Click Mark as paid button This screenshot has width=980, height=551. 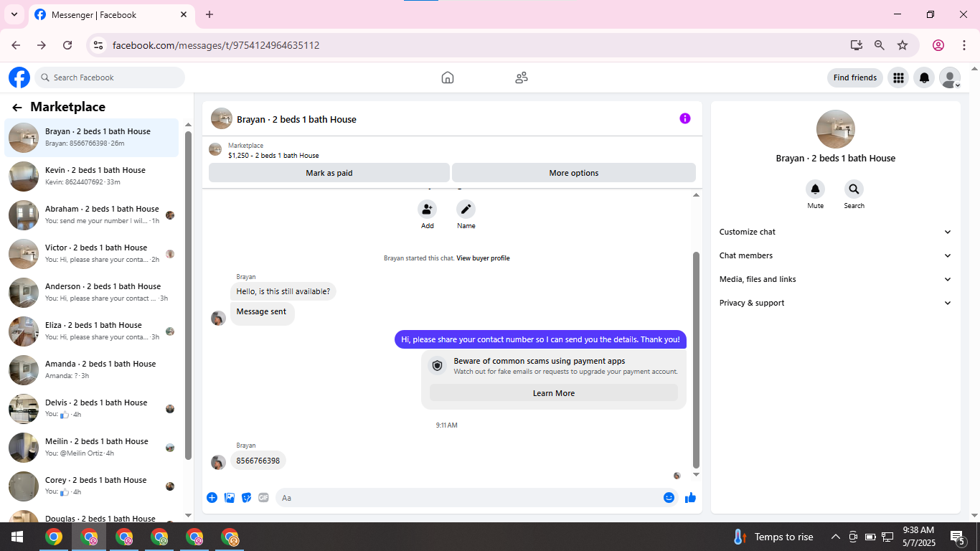tap(329, 173)
